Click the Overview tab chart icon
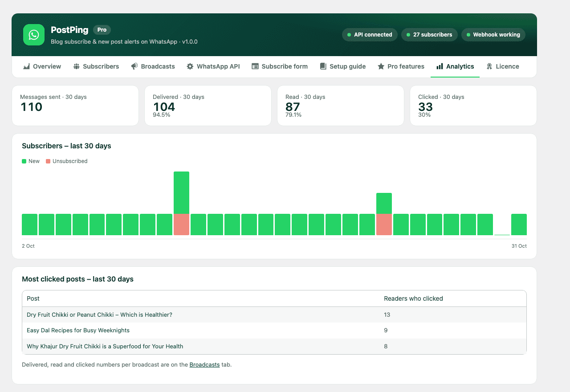 (x=26, y=66)
